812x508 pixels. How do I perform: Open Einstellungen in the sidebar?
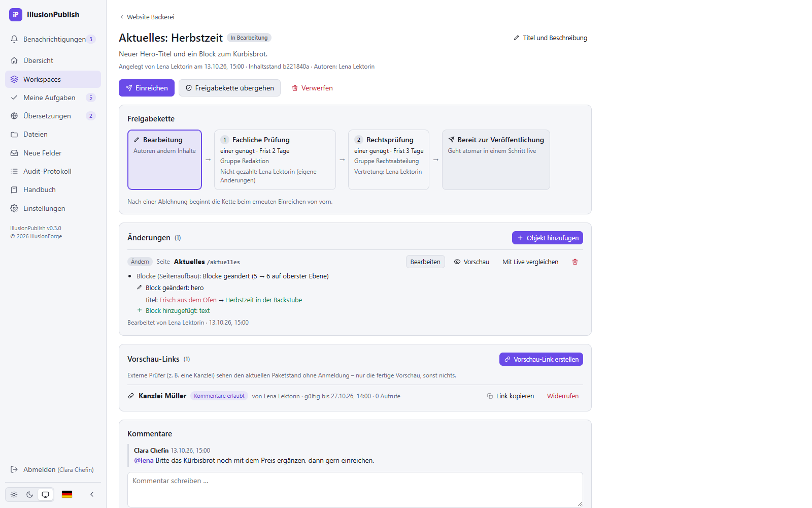(x=53, y=208)
